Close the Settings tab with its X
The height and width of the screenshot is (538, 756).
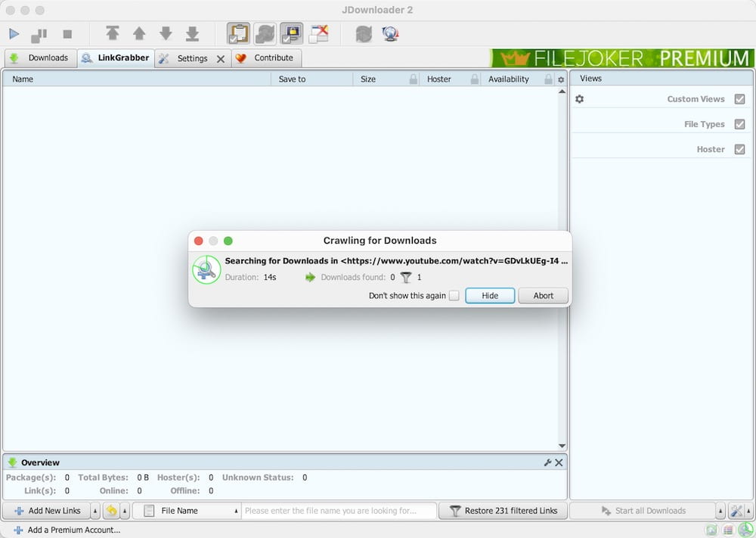point(221,59)
